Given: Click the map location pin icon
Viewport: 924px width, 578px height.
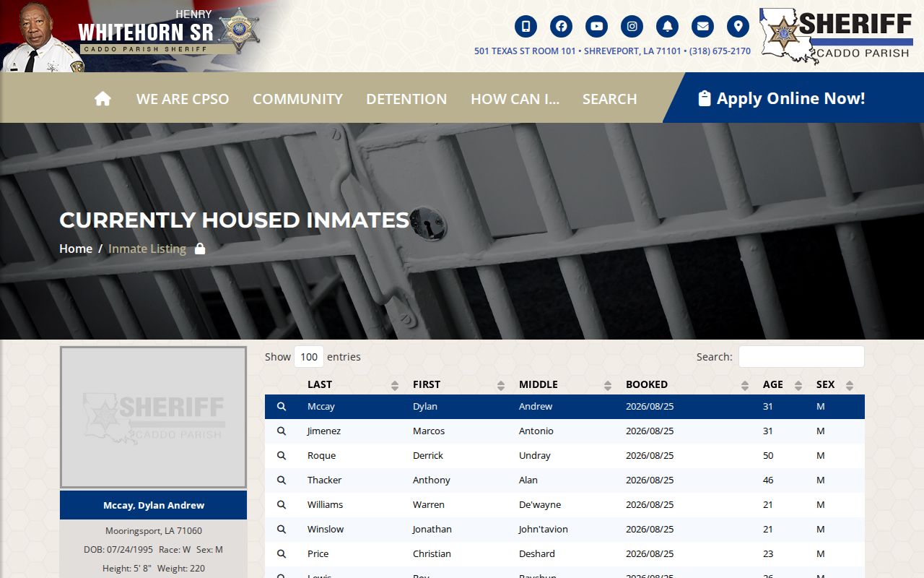Looking at the screenshot, I should tap(738, 27).
